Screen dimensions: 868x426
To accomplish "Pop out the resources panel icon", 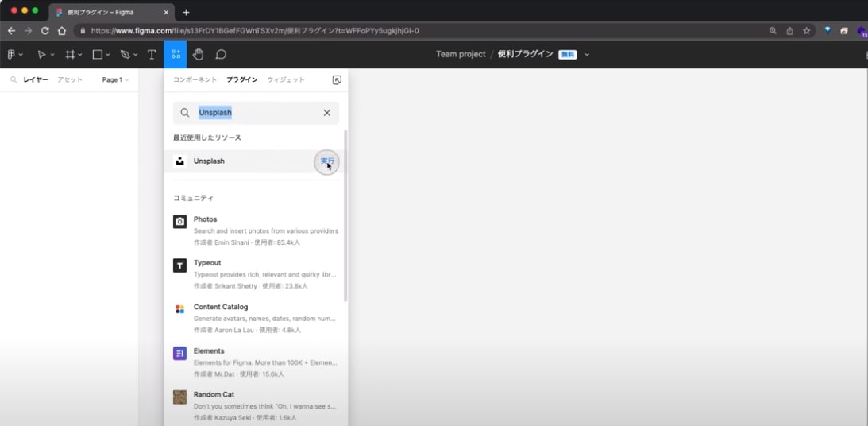I will pos(337,79).
